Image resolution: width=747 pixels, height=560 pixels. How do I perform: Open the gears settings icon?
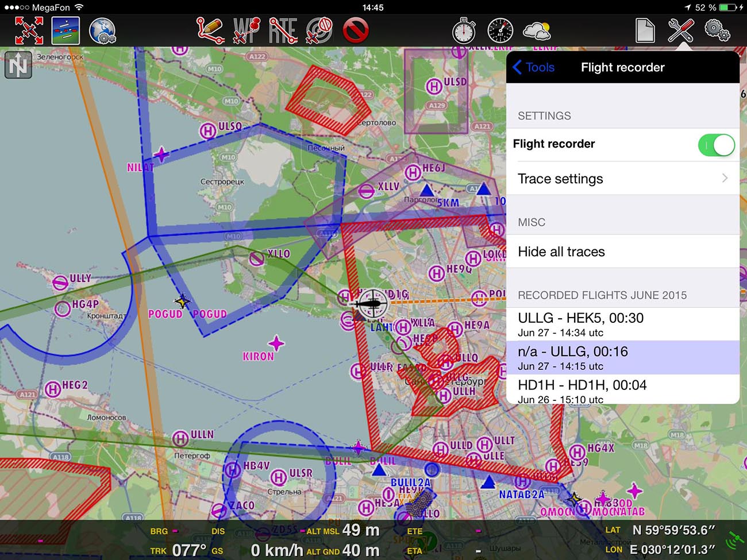717,30
